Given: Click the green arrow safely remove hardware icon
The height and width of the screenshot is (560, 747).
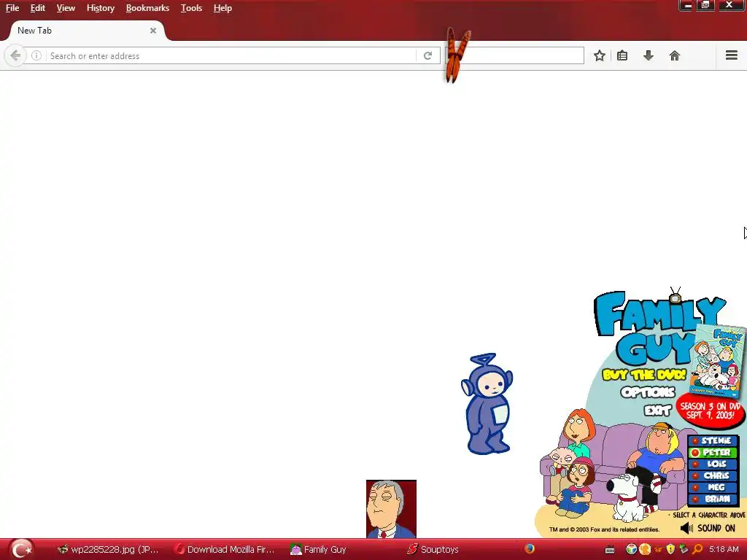Looking at the screenshot, I should [684, 550].
